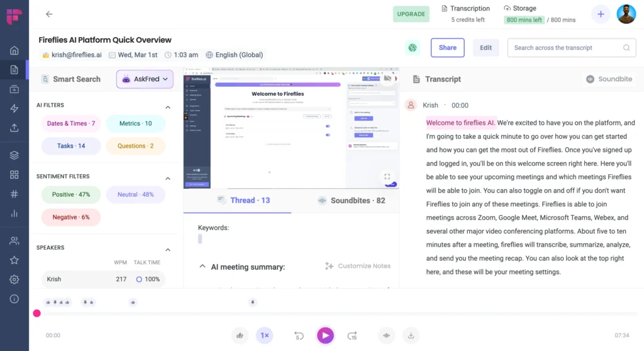Collapse the Sentiment Filters section
Screen dimensions: 644x351
tap(168, 179)
